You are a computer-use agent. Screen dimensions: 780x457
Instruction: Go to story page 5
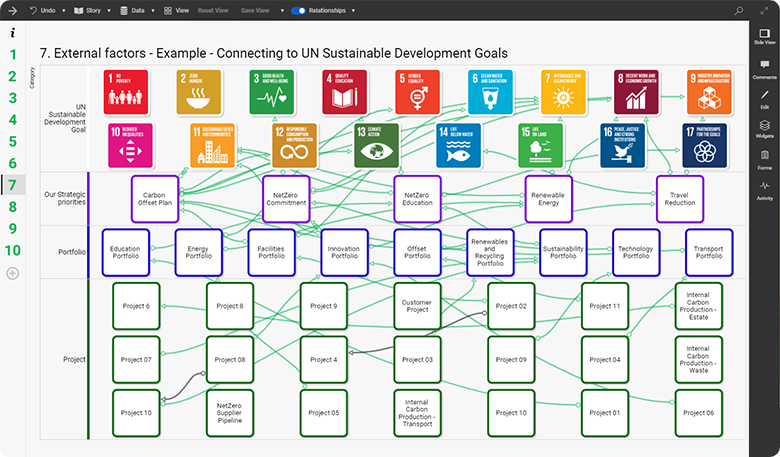click(x=13, y=141)
